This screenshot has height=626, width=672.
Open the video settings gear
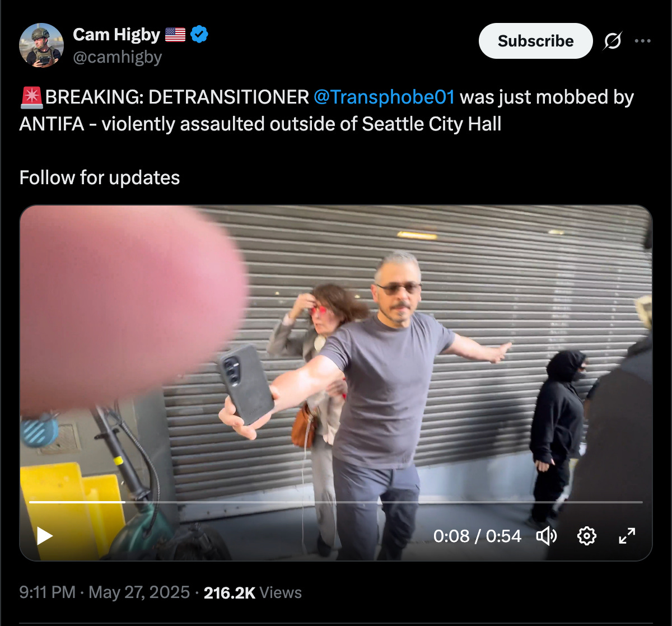click(586, 536)
